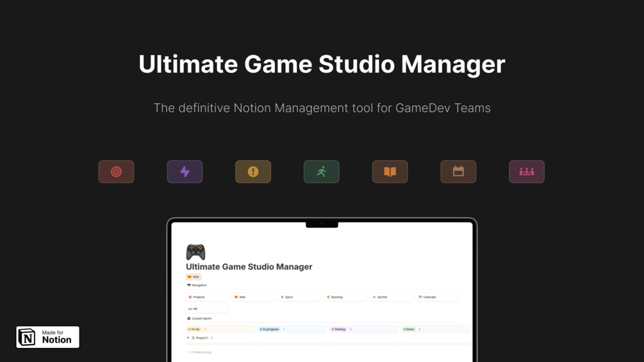Click the yellow exclamation mark Backlog tile
This screenshot has height=362, width=644.
pos(253,172)
